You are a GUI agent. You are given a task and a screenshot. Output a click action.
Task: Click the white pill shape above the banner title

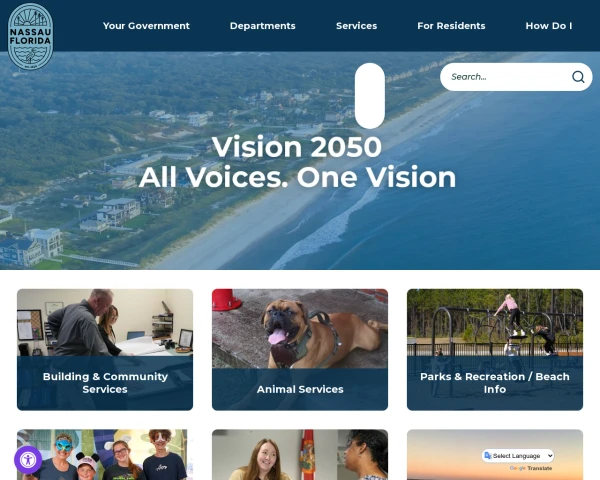370,96
